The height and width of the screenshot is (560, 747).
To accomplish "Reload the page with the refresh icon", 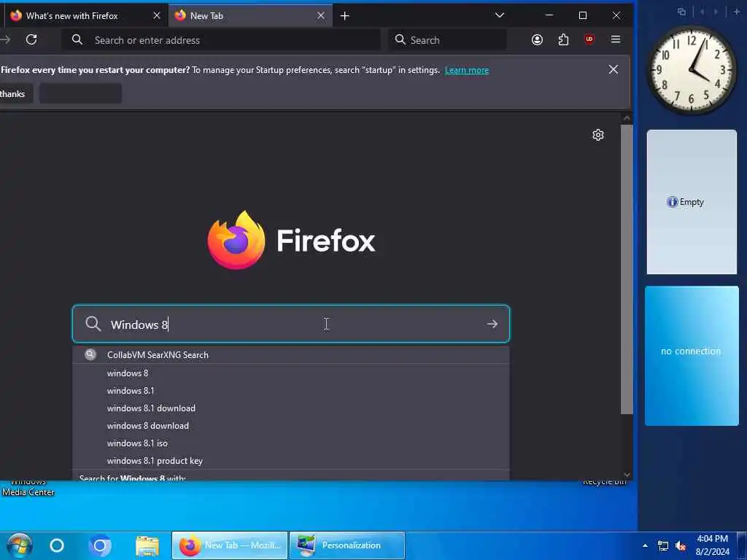I will pos(31,39).
